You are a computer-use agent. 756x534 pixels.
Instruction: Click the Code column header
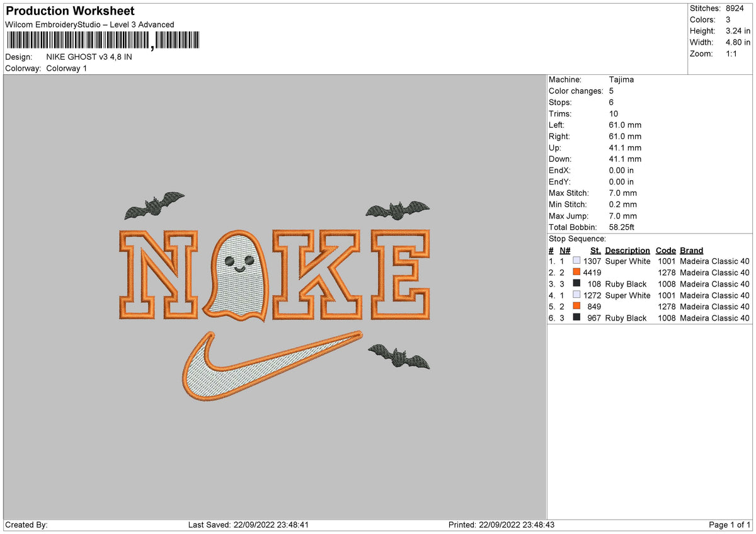coord(666,250)
